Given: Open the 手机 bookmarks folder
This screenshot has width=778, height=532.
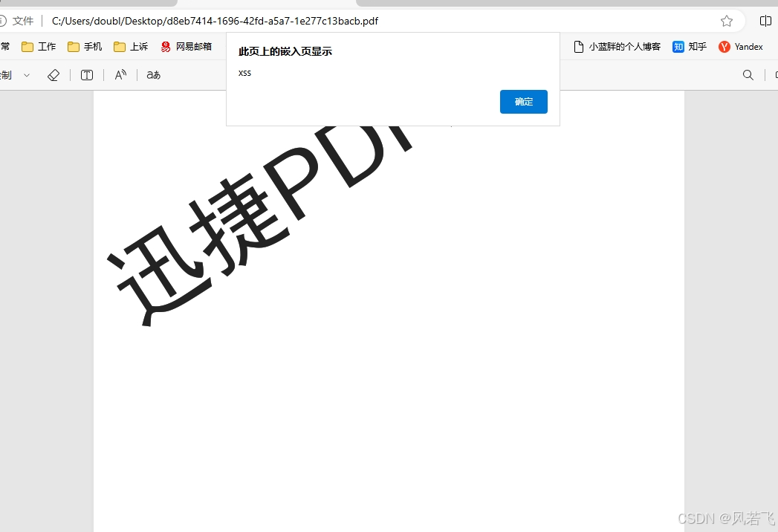Looking at the screenshot, I should (85, 47).
